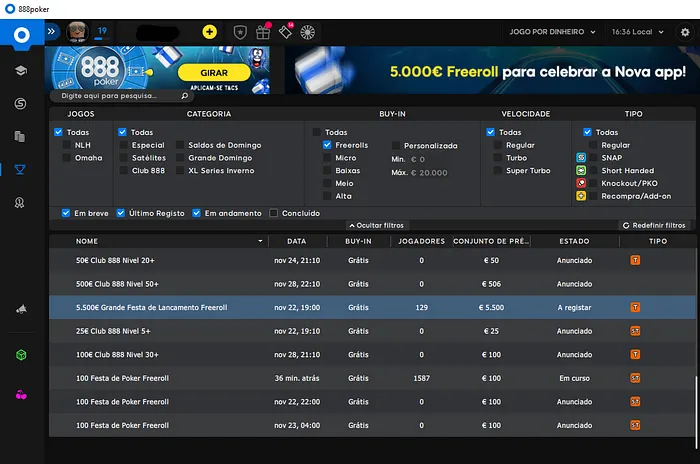Uncheck the Em breve checkbox

66,213
